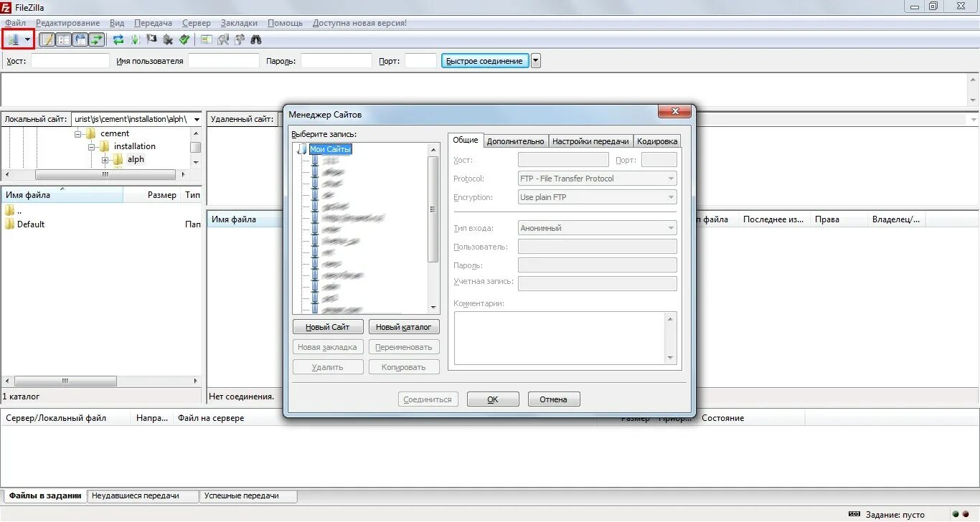Open the Вид menu

click(117, 23)
